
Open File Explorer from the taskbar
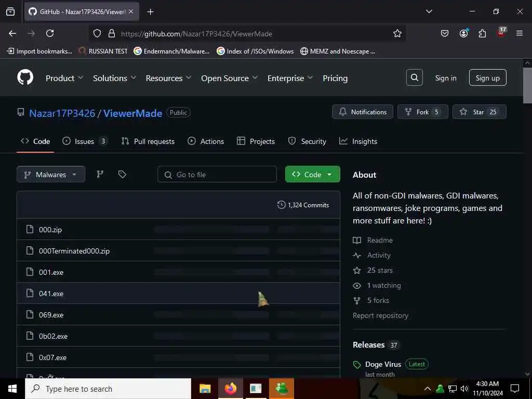point(205,389)
